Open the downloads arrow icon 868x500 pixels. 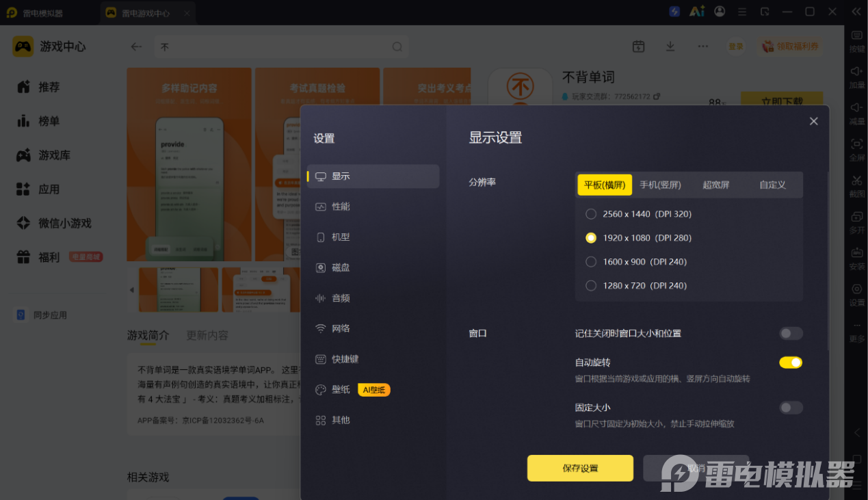670,47
